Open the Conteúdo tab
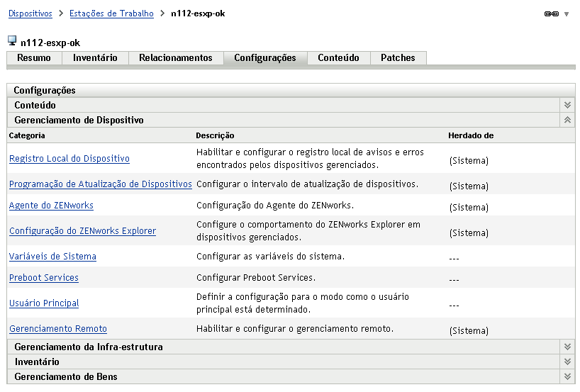Image resolution: width=580 pixels, height=392 pixels. [338, 58]
